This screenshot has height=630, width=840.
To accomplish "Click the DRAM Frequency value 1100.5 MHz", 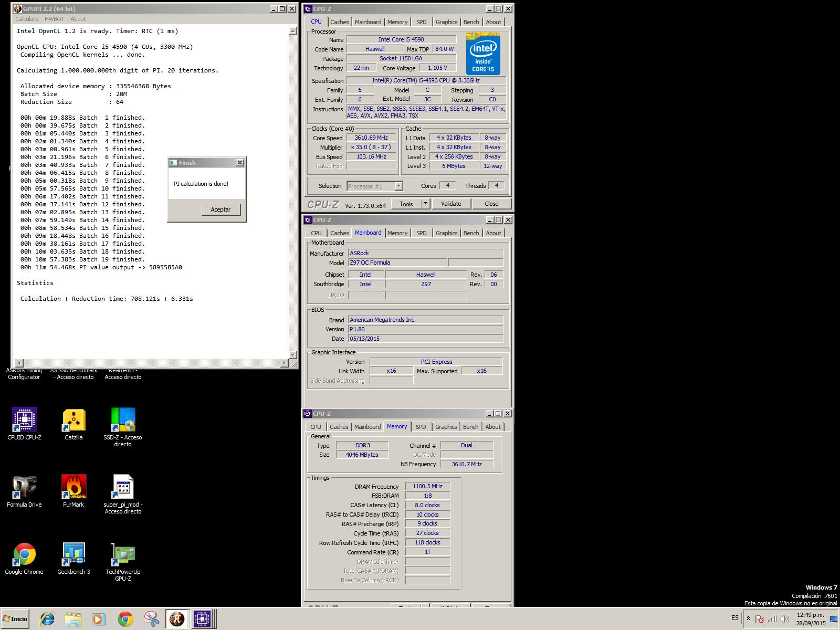I will point(427,487).
